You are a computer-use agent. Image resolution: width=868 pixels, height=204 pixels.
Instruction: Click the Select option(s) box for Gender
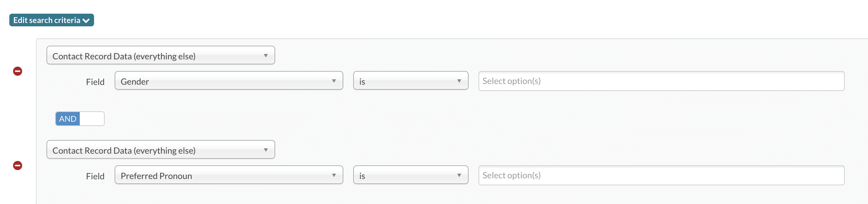[661, 81]
